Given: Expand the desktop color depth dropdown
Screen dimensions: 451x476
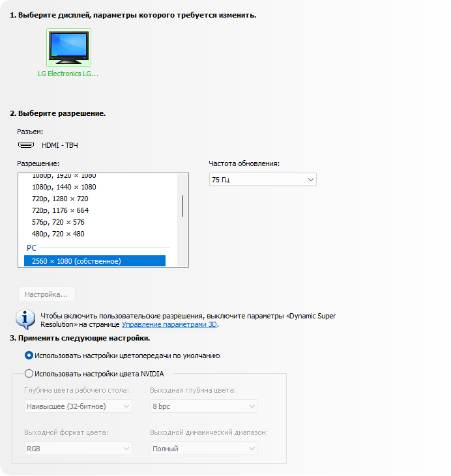Looking at the screenshot, I should pos(78,406).
